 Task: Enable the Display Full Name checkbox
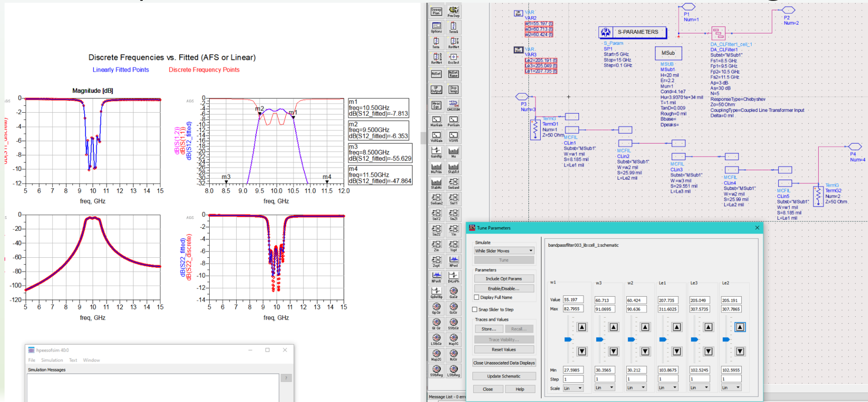pyautogui.click(x=477, y=297)
